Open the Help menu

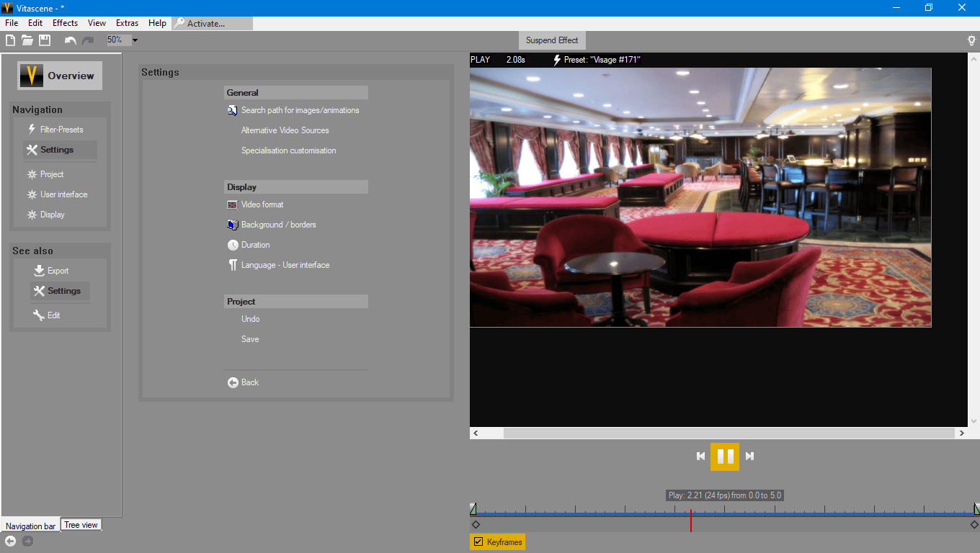(x=157, y=23)
